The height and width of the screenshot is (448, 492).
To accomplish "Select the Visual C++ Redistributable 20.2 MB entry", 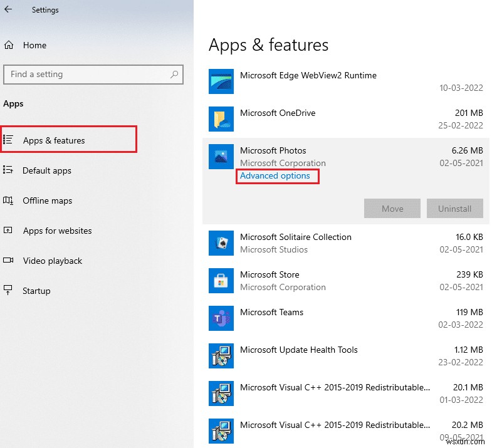I will pos(345,431).
